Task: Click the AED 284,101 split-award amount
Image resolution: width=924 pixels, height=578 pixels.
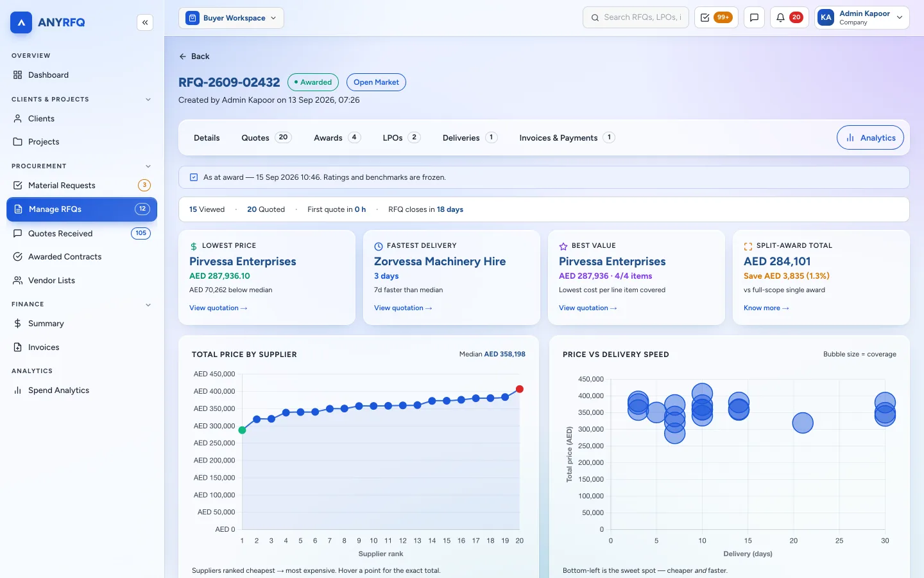Action: 777,261
